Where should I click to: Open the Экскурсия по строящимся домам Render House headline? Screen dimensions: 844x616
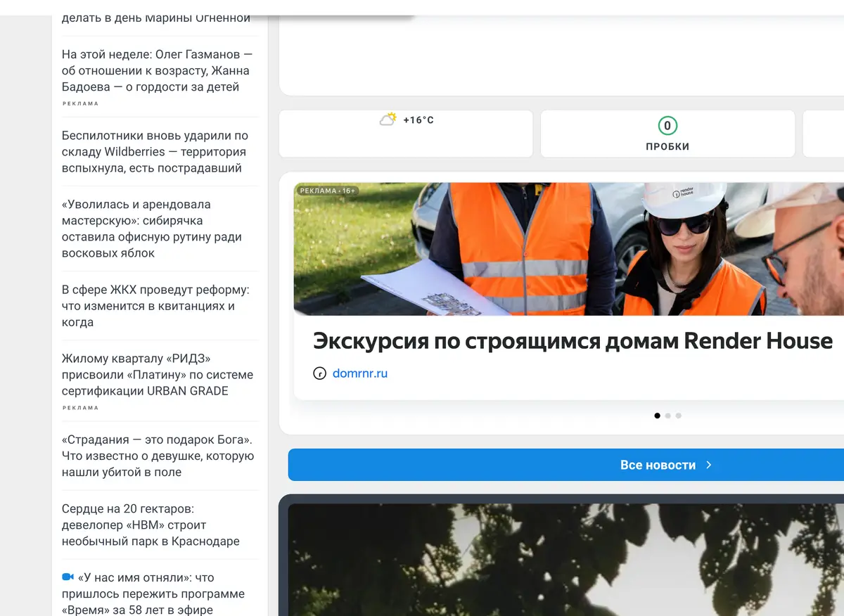pos(573,341)
